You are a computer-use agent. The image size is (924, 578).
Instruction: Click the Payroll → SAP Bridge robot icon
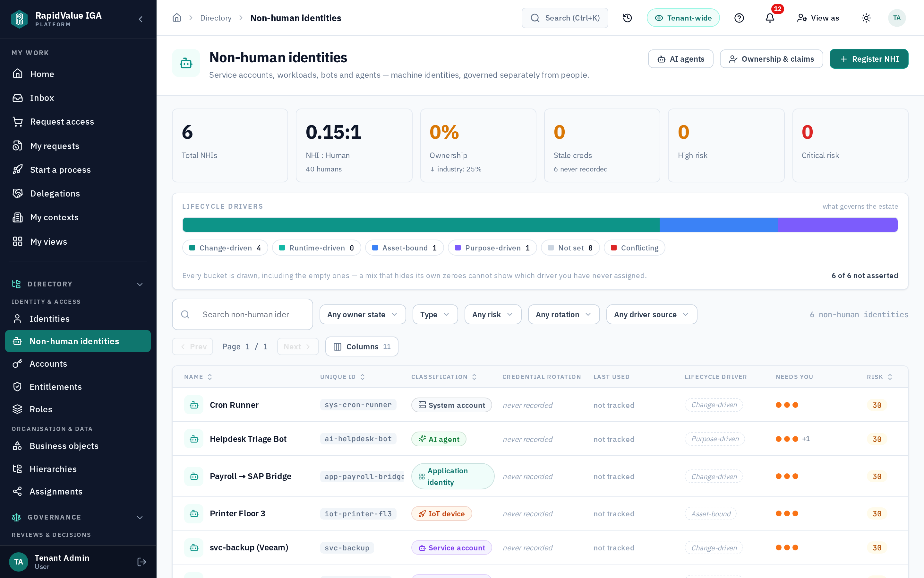pos(194,476)
